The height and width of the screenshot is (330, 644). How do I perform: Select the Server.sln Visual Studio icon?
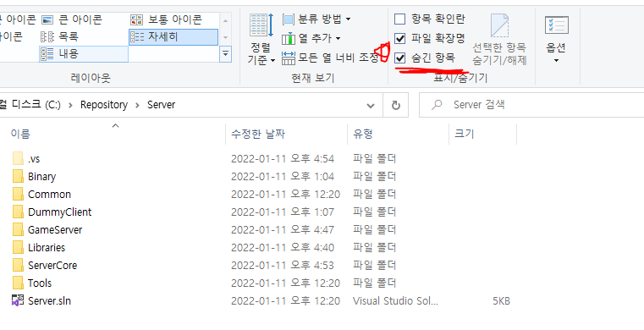tap(18, 301)
